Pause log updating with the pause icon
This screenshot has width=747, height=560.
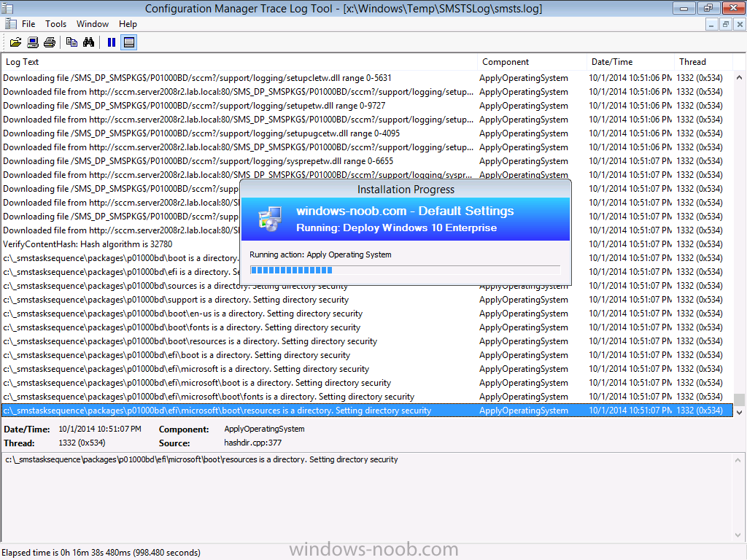click(112, 42)
